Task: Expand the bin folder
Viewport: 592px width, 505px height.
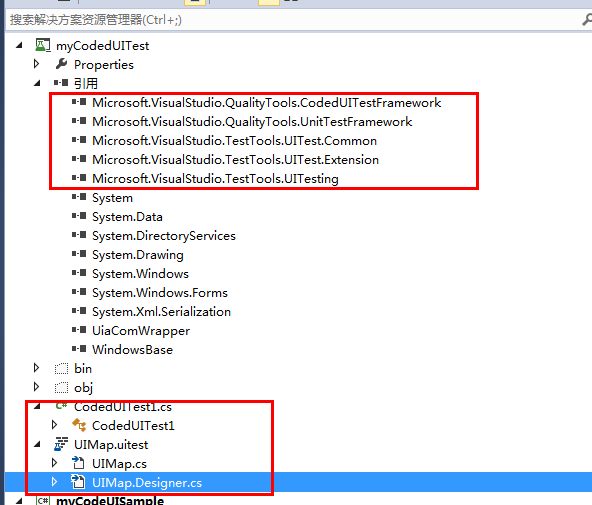Action: click(x=36, y=368)
